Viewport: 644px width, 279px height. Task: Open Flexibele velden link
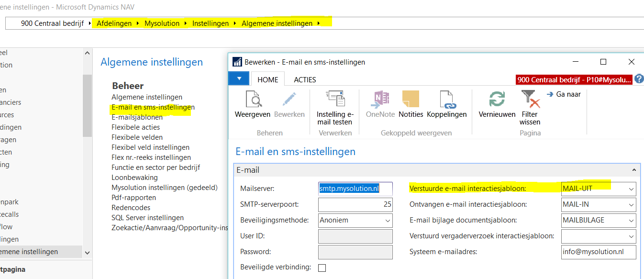pos(136,137)
